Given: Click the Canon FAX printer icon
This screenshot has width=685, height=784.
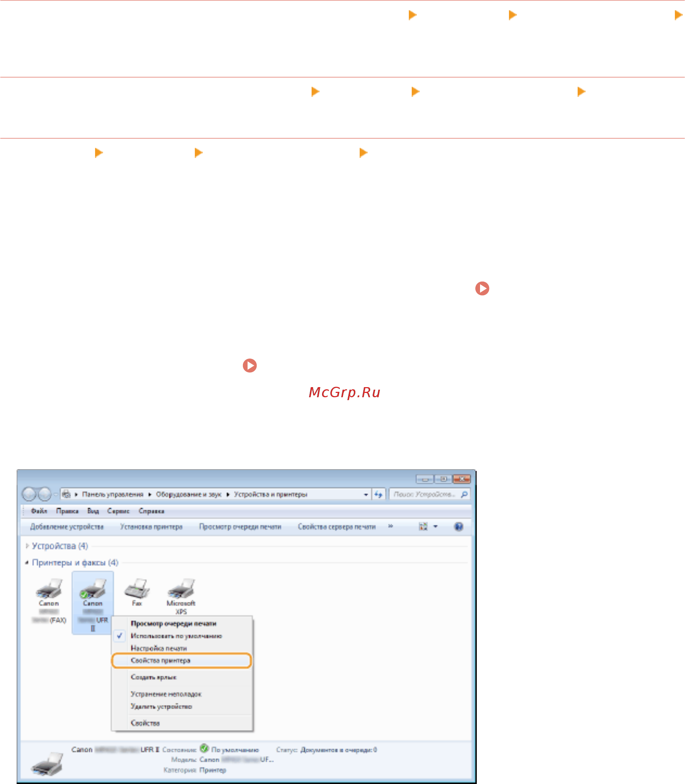Looking at the screenshot, I should pos(48,588).
